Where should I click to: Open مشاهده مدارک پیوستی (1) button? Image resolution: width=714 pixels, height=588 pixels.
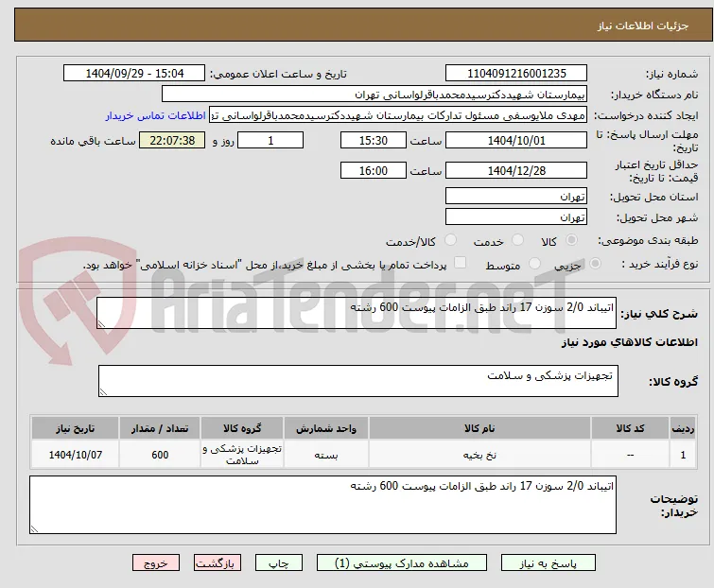point(402,563)
